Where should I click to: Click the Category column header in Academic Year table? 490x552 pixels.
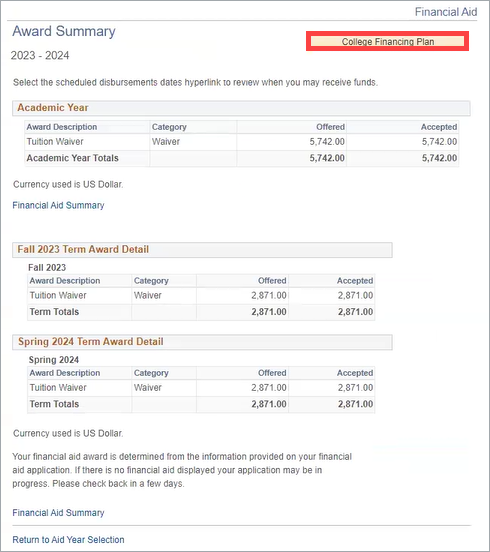pyautogui.click(x=169, y=127)
